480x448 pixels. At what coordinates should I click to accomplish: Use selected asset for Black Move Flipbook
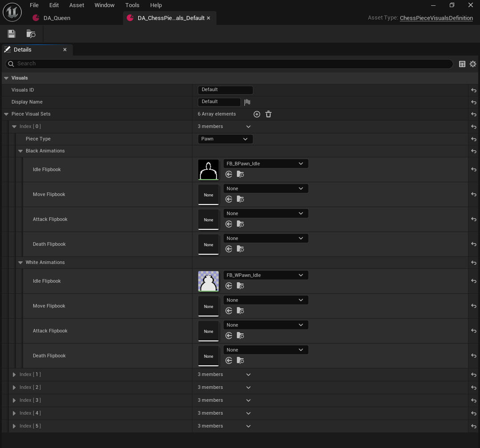click(229, 200)
